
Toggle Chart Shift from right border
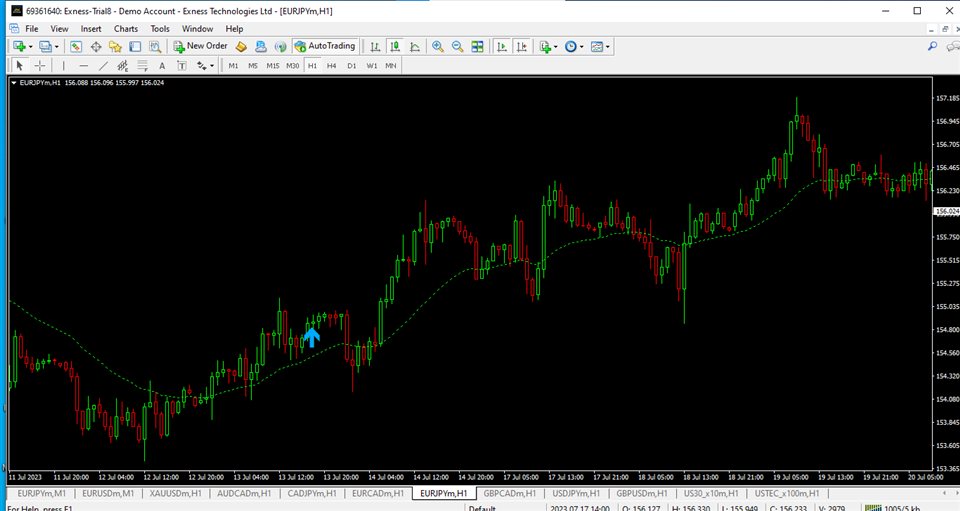click(x=522, y=47)
